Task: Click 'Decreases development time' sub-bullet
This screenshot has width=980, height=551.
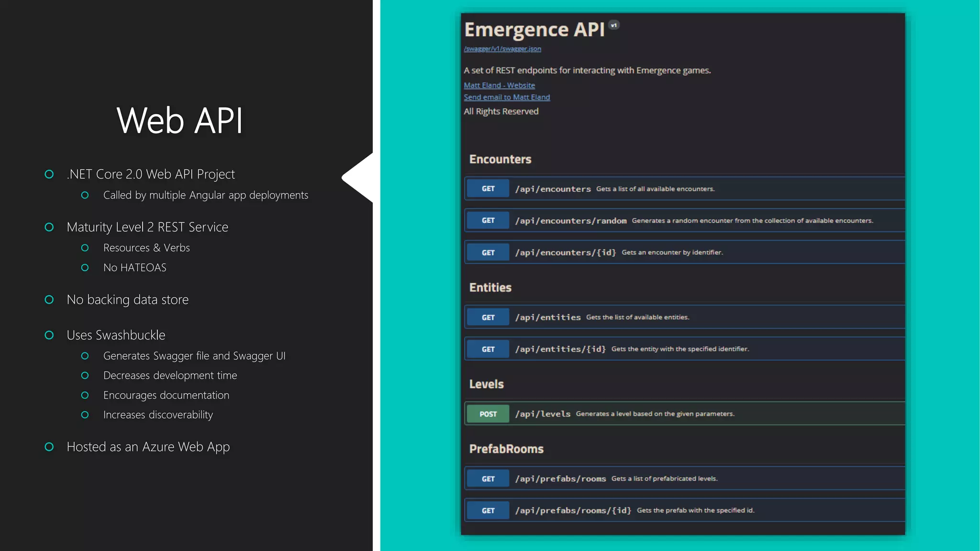Action: tap(170, 375)
